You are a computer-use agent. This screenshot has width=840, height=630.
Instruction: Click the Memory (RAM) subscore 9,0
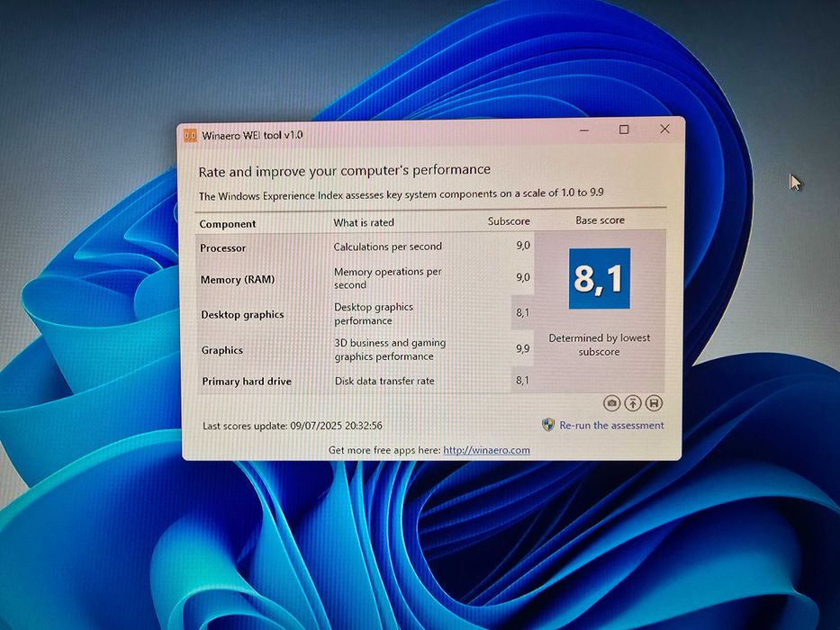523,277
